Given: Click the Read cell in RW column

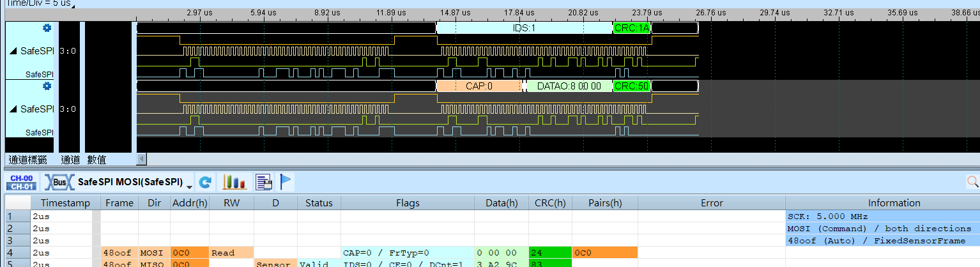Looking at the screenshot, I should pyautogui.click(x=231, y=252).
